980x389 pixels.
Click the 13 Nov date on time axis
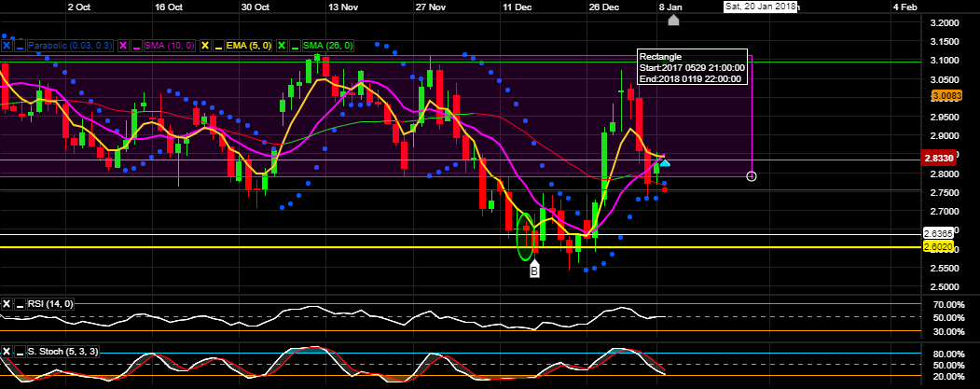(x=343, y=7)
